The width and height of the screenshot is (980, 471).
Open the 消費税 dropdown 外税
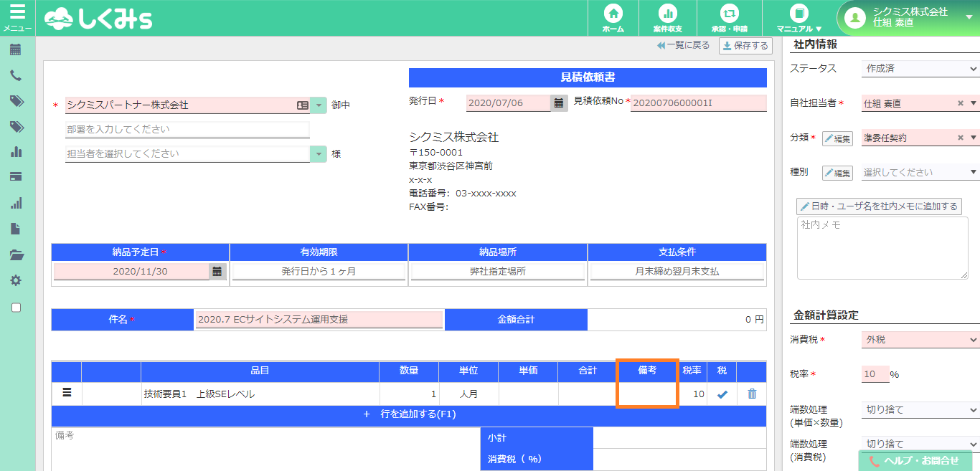point(920,340)
